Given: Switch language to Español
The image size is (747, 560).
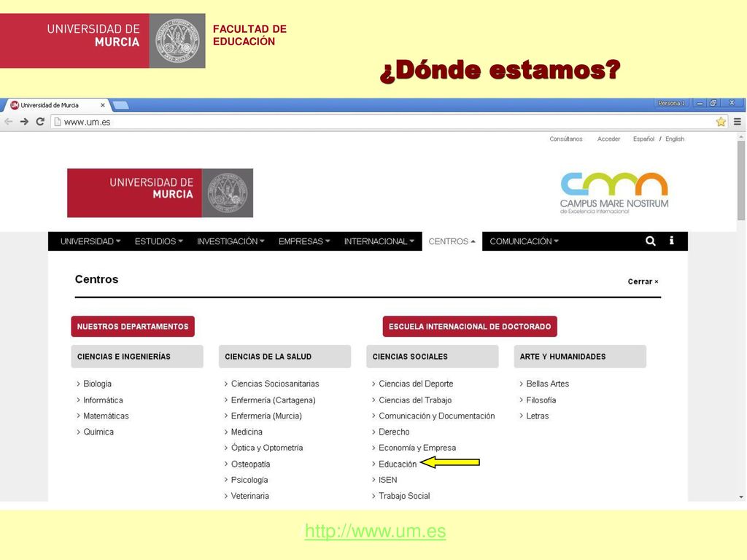Looking at the screenshot, I should pos(643,139).
